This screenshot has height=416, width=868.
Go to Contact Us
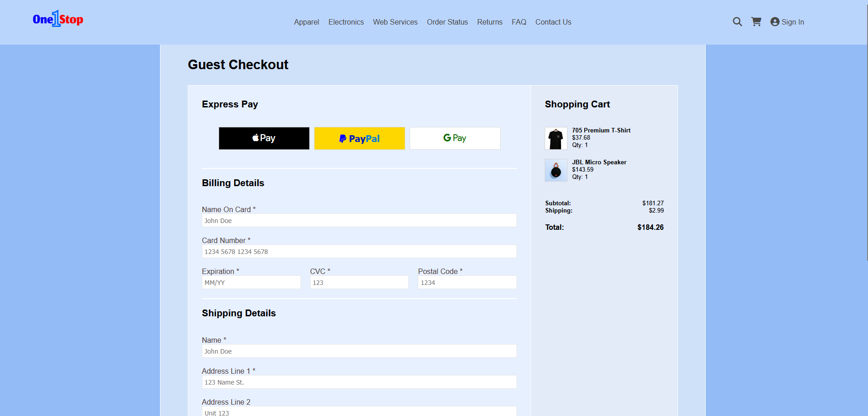553,22
